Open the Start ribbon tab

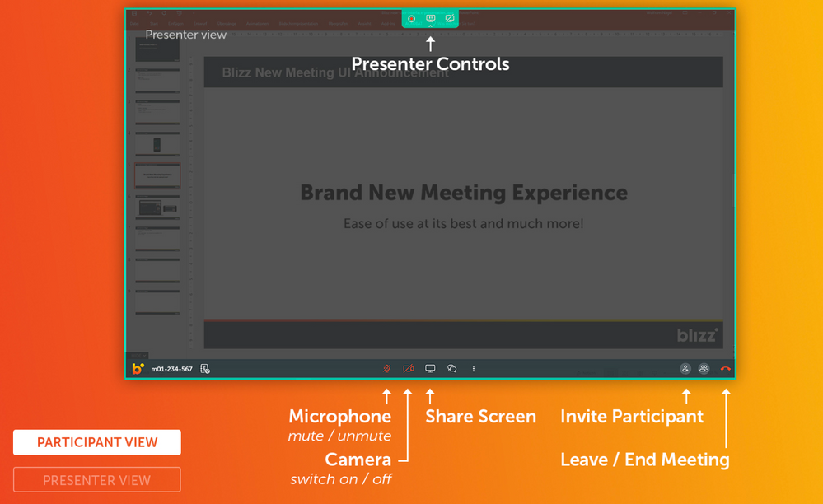tap(154, 24)
